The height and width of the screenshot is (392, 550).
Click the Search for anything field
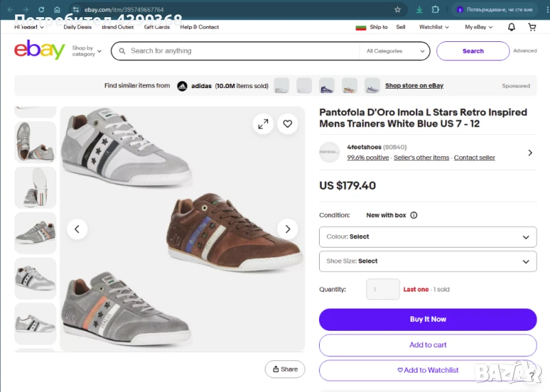(x=241, y=51)
